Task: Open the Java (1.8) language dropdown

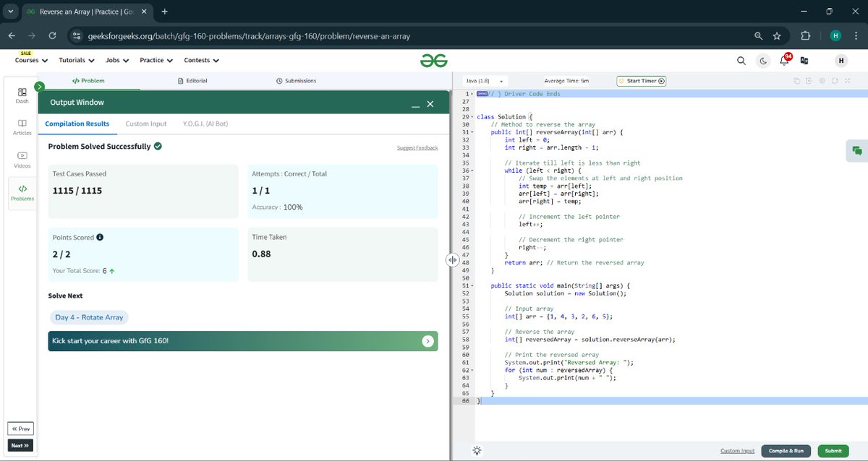Action: coord(485,81)
